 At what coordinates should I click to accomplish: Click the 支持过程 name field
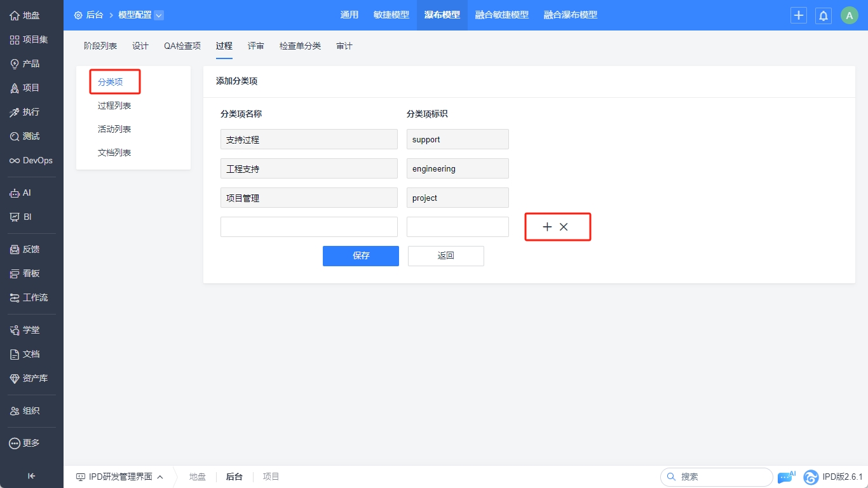[x=309, y=139]
